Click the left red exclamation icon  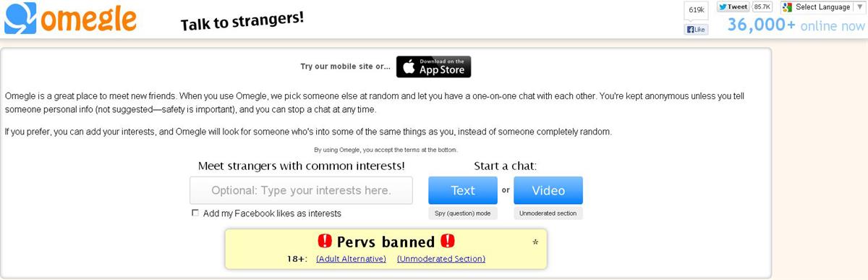[325, 241]
